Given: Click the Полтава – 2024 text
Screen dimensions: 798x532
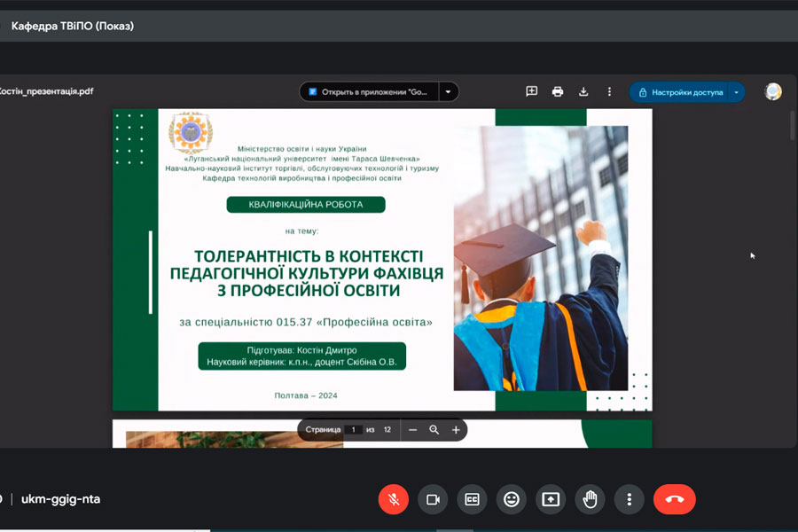Looking at the screenshot, I should pos(306,395).
